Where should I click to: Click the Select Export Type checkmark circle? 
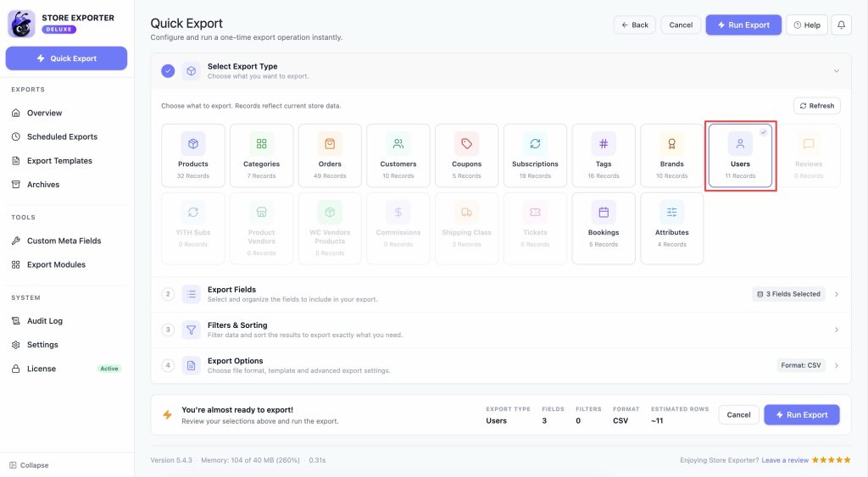168,71
